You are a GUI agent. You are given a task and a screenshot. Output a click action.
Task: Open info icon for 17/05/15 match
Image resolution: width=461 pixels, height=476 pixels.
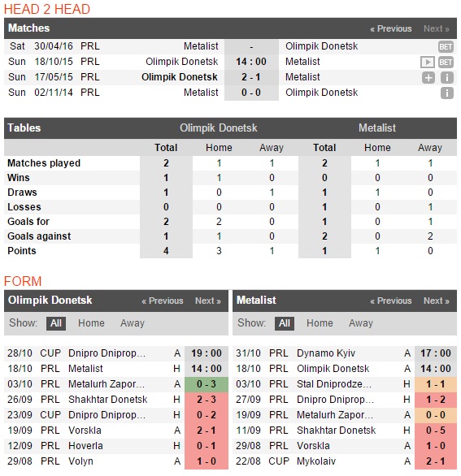[x=446, y=78]
